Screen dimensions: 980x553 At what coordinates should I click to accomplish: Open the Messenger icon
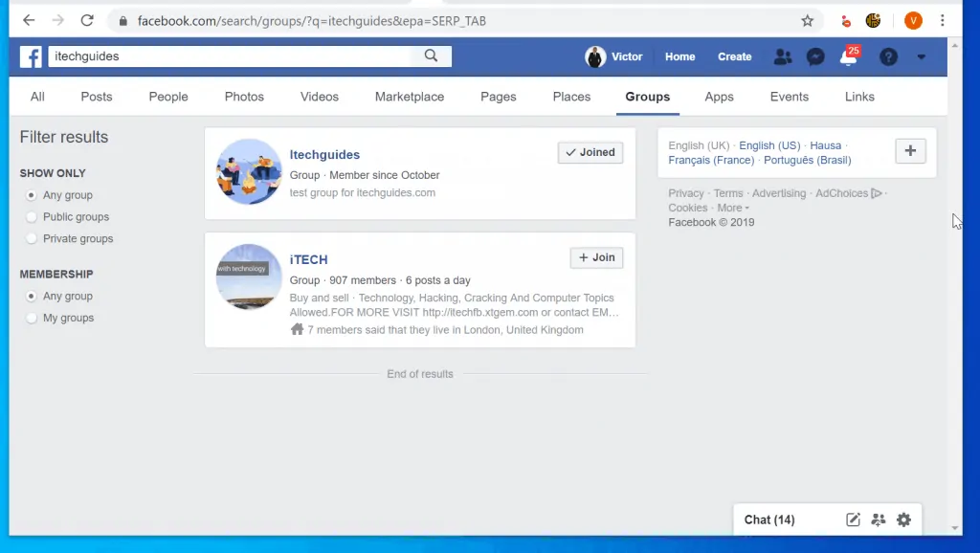point(815,56)
